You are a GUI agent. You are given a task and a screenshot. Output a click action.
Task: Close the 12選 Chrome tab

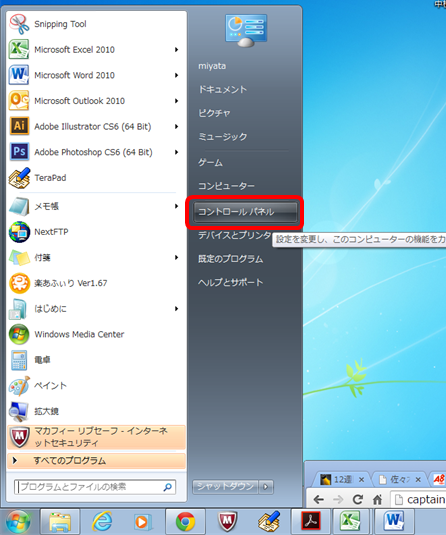(361, 480)
